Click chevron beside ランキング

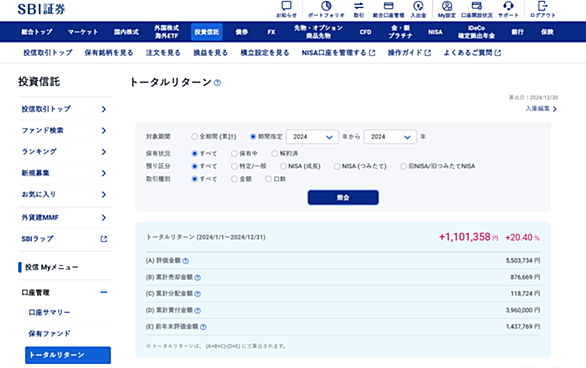[104, 152]
